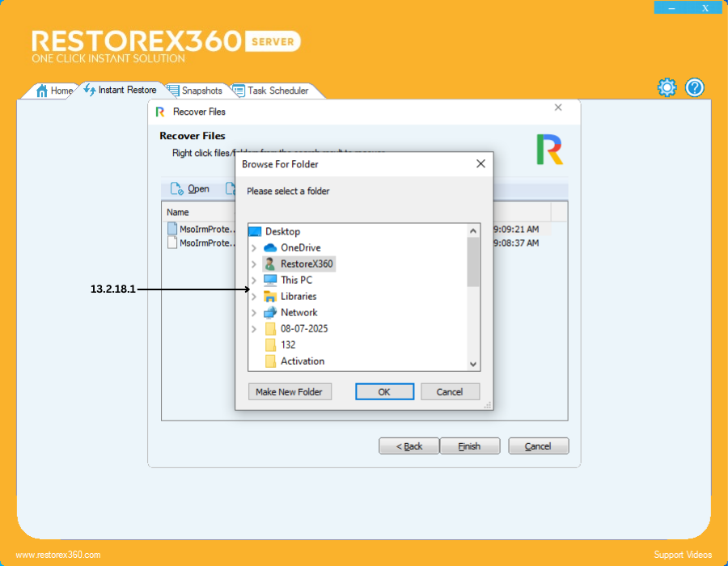728x566 pixels.
Task: Select the Network tree item text
Action: [x=299, y=312]
